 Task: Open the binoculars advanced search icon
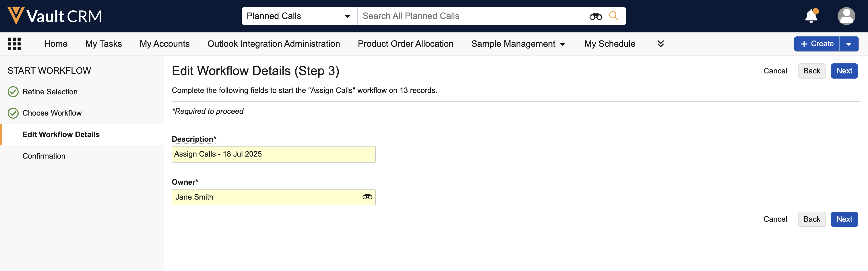595,16
